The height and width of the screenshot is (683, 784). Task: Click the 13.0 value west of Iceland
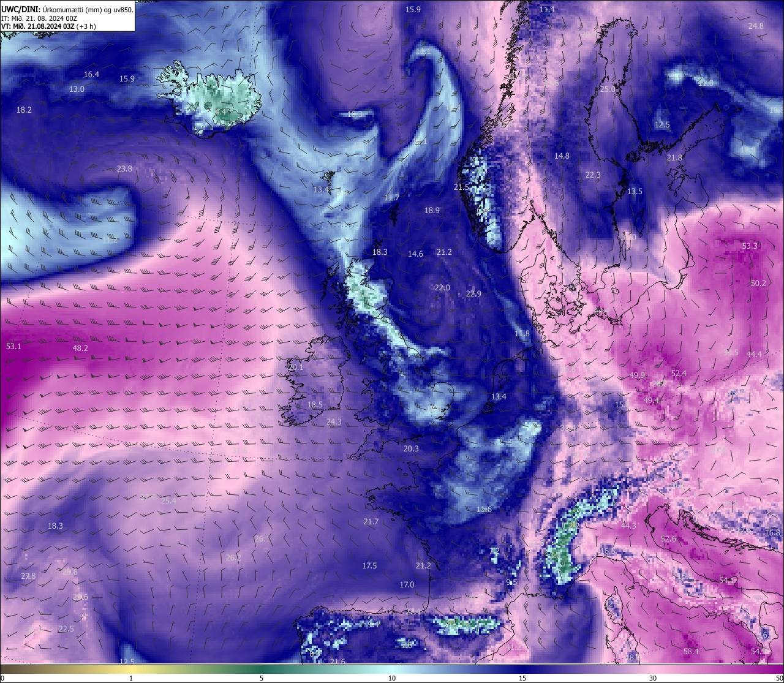77,89
